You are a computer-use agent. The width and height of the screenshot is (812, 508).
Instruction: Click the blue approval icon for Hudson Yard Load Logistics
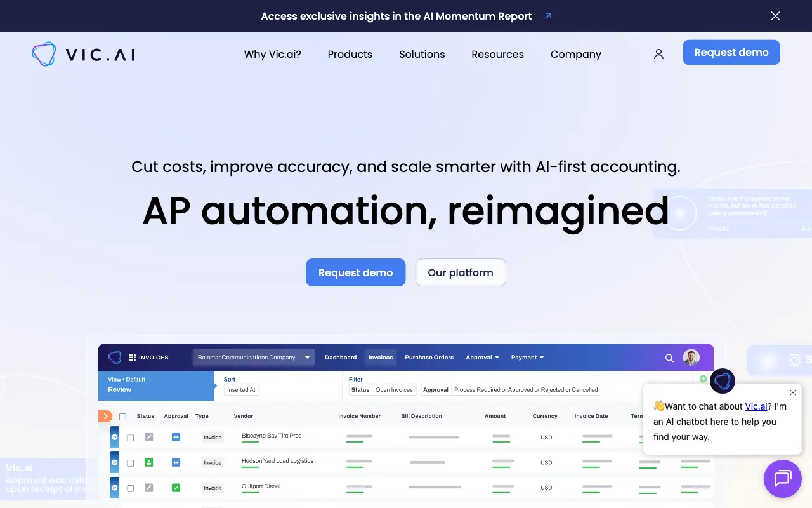point(176,462)
